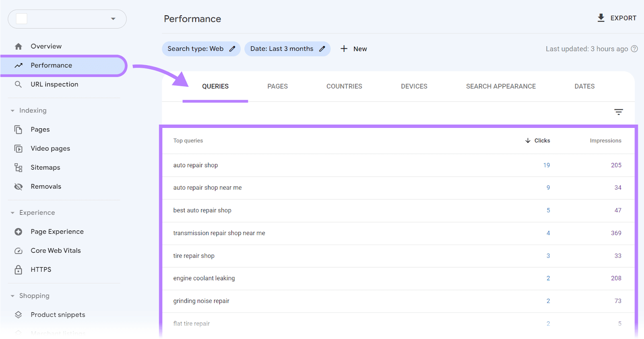Click the Sitemaps tree icon
This screenshot has height=339, width=644.
(19, 167)
